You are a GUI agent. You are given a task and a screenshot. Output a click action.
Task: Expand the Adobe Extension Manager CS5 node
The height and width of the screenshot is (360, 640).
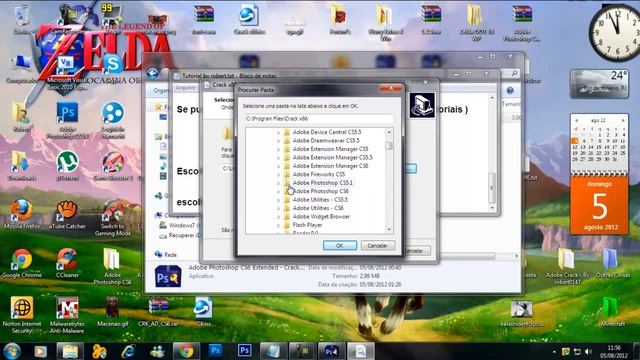pyautogui.click(x=279, y=149)
